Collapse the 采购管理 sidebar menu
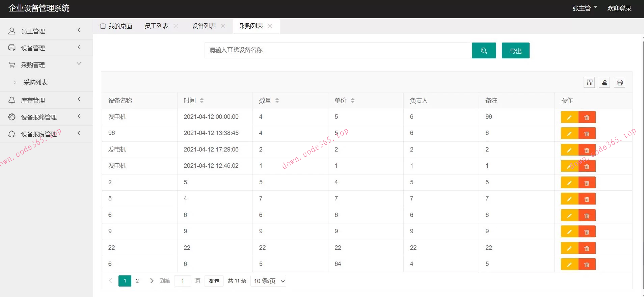The height and width of the screenshot is (297, 644). pyautogui.click(x=46, y=65)
